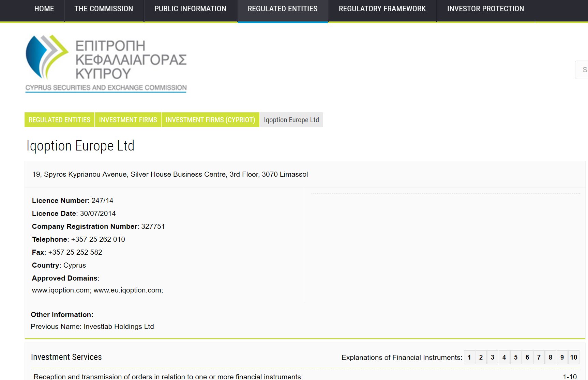Open financial instrument explanation 9
588x380 pixels.
[562, 358]
